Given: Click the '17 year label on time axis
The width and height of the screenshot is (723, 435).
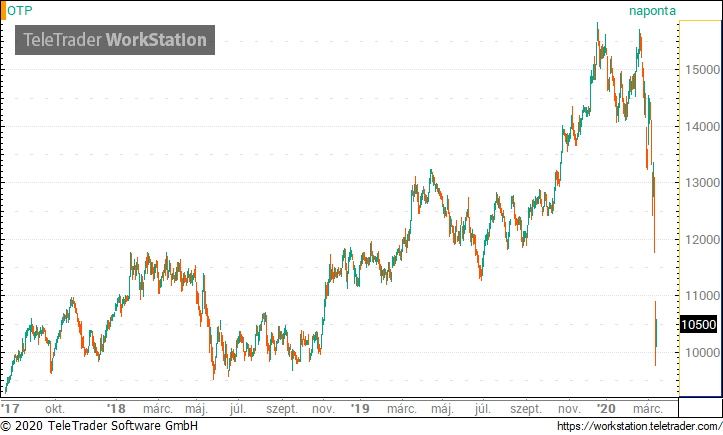Looking at the screenshot, I should point(11,409).
